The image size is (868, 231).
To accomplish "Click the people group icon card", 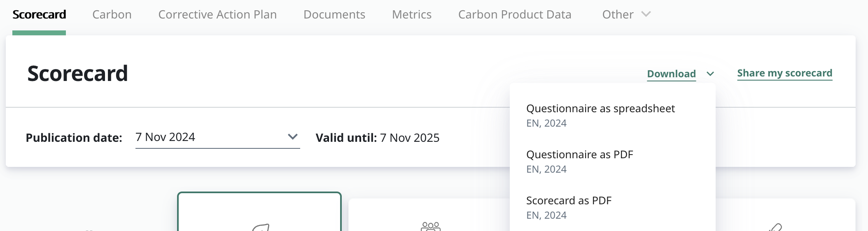I will tap(430, 226).
